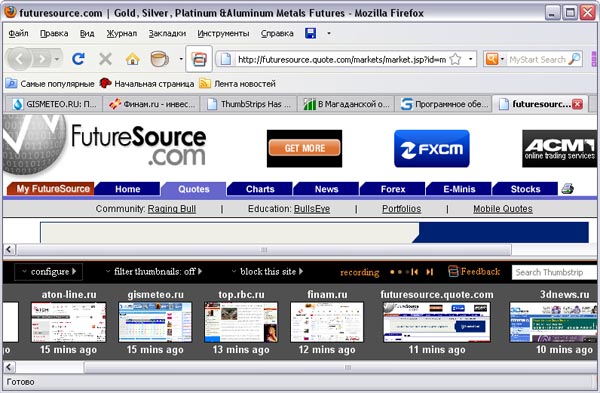Open dropdown next to the coffee cup icon

coord(181,59)
